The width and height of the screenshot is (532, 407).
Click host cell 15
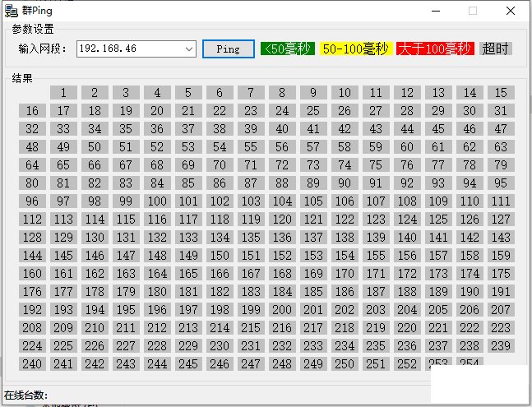pyautogui.click(x=501, y=93)
